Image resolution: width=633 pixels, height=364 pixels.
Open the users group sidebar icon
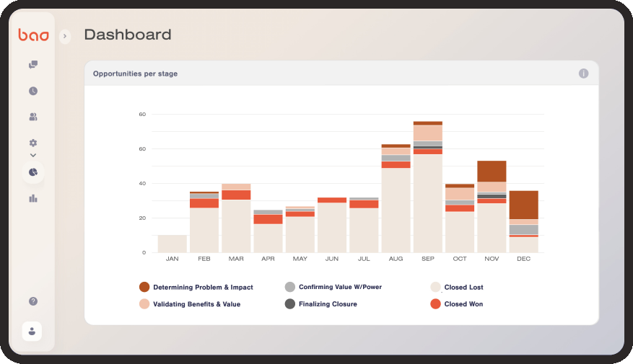pos(33,117)
